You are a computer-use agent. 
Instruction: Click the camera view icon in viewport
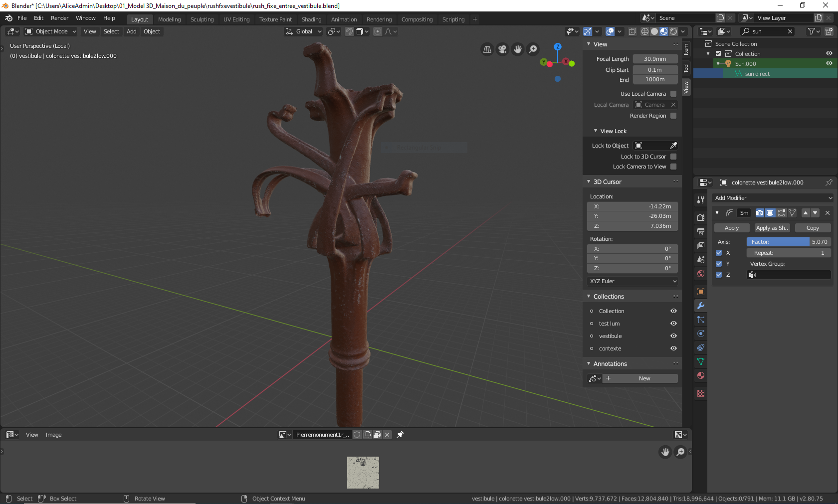coord(502,49)
